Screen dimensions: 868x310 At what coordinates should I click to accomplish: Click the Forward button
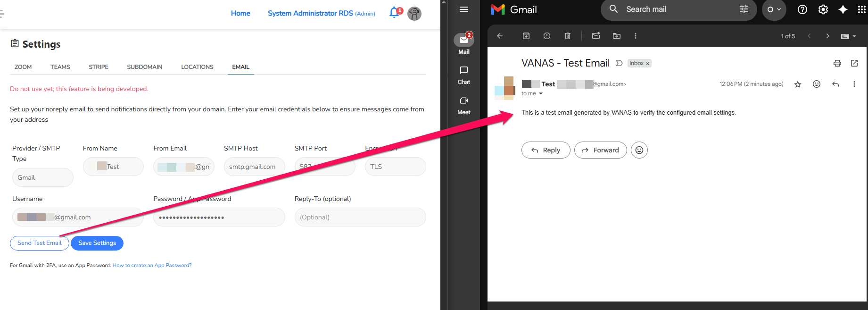[x=600, y=150]
